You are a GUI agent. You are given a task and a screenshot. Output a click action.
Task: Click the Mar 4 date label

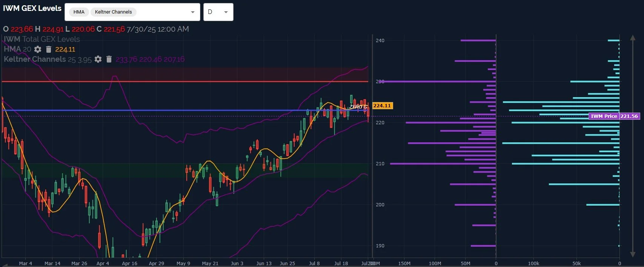pyautogui.click(x=26, y=263)
